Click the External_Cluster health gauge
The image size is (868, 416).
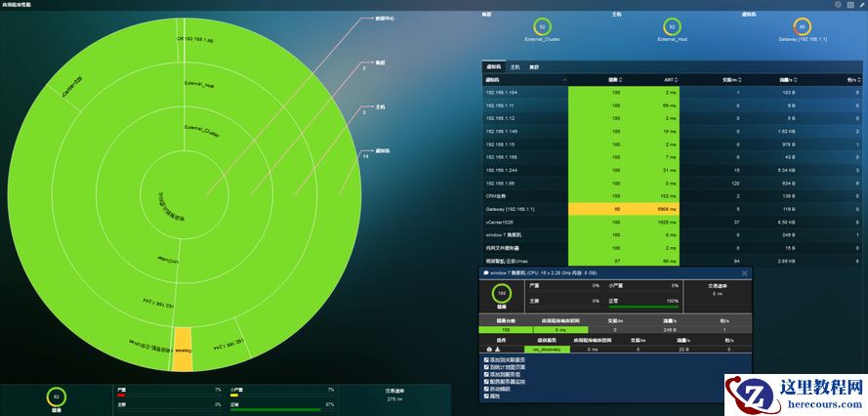[x=543, y=26]
